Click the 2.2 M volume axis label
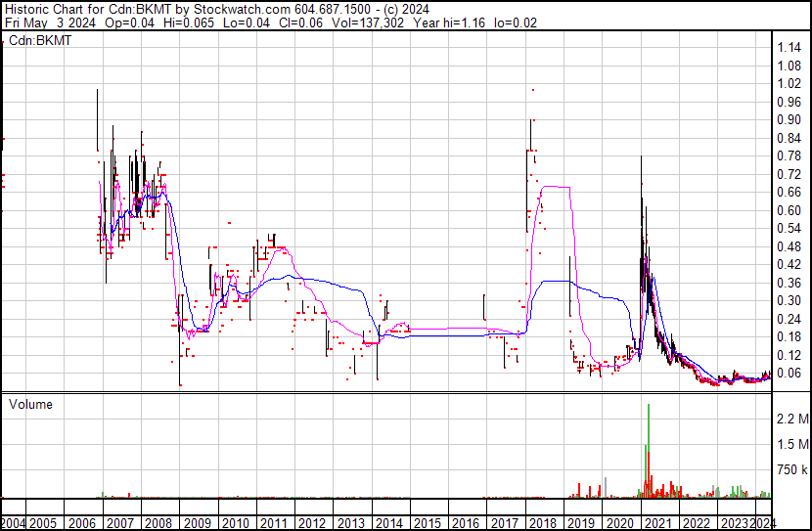This screenshot has width=812, height=531. 792,419
